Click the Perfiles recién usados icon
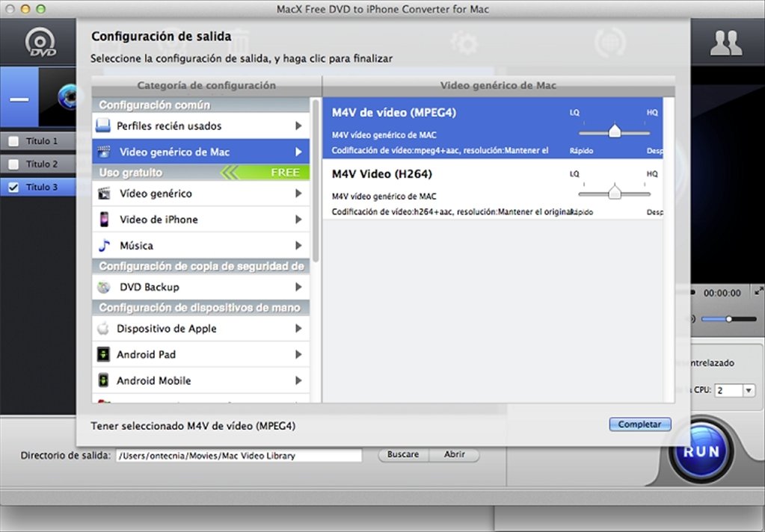Screen dimensions: 765x532 pos(103,126)
